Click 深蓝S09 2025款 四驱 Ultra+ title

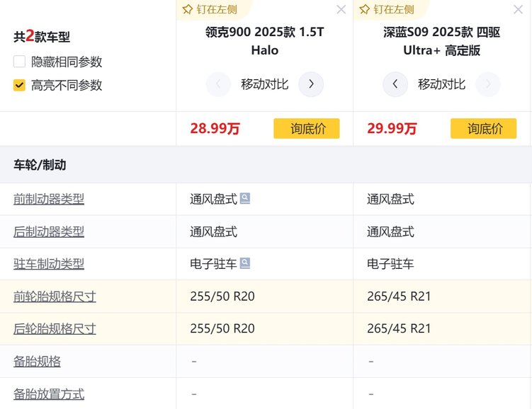tap(442, 41)
